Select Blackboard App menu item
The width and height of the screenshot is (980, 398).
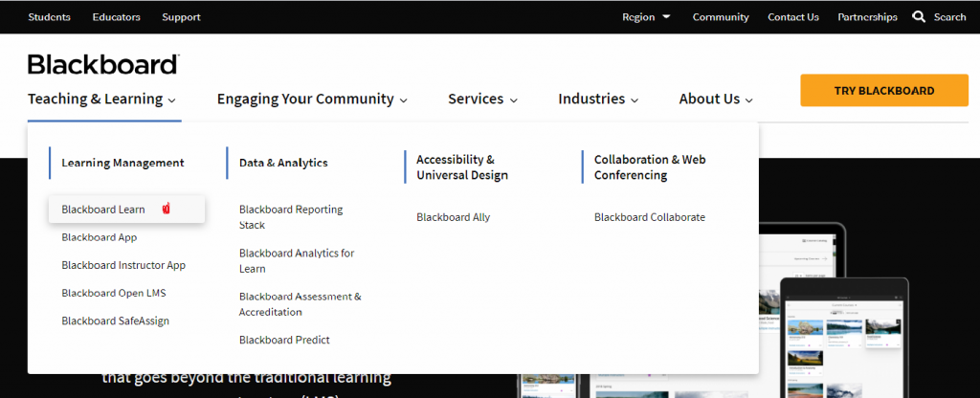click(x=100, y=237)
